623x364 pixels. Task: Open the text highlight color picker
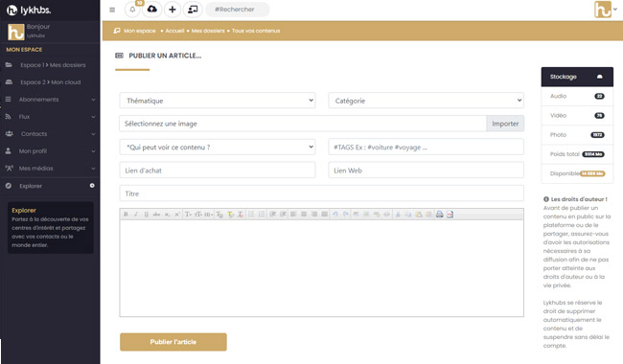click(x=230, y=215)
